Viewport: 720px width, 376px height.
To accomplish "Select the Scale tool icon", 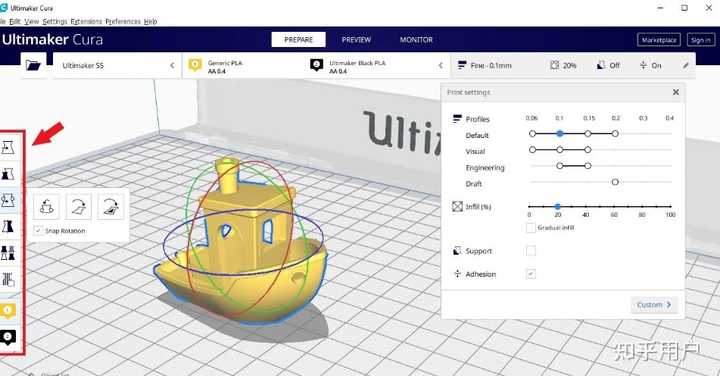I will [x=8, y=174].
